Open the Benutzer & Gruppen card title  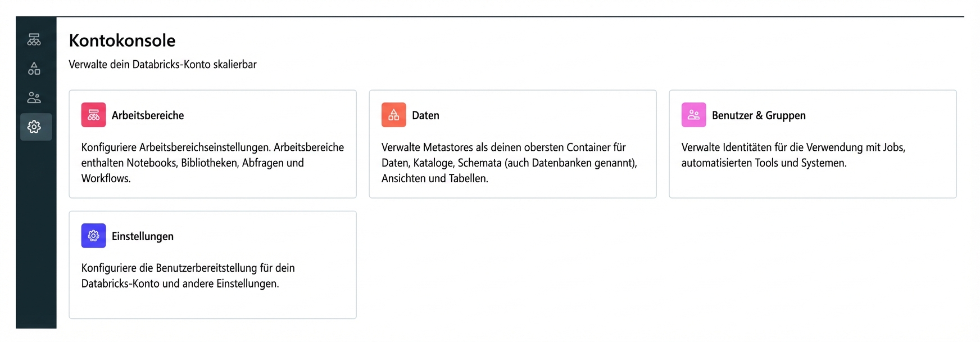pos(759,115)
